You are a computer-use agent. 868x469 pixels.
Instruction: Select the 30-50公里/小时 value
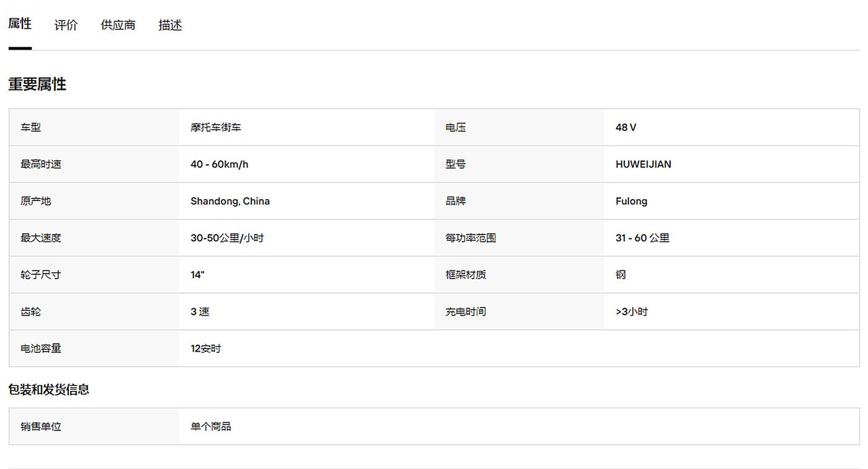tap(227, 238)
